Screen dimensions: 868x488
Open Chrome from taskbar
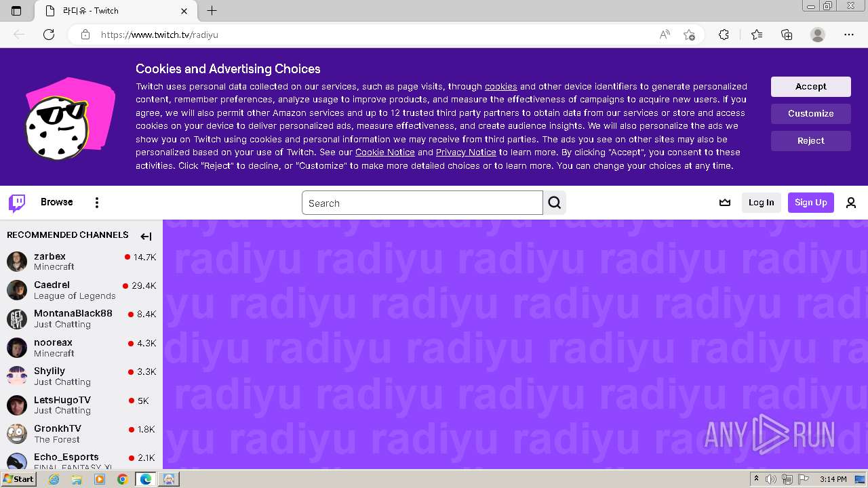pyautogui.click(x=122, y=479)
